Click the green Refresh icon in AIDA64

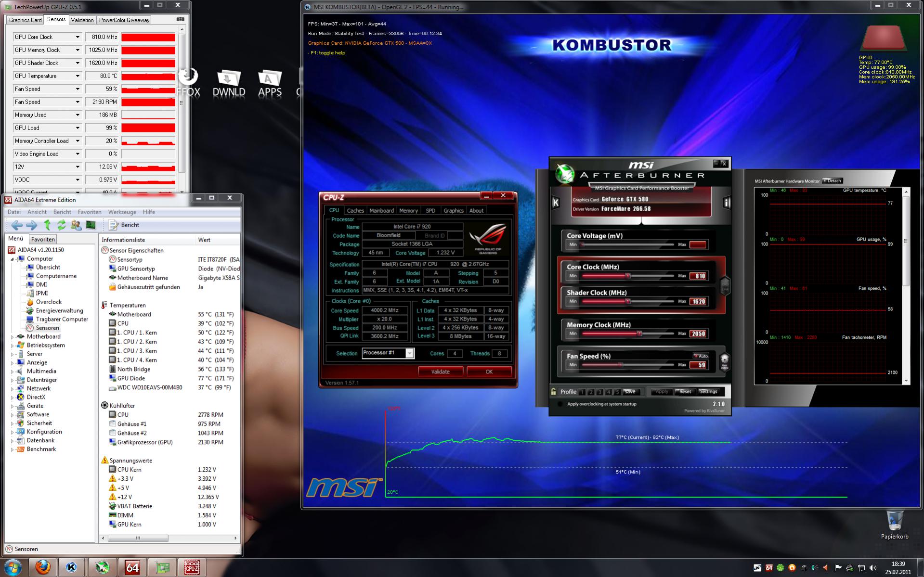coord(61,225)
